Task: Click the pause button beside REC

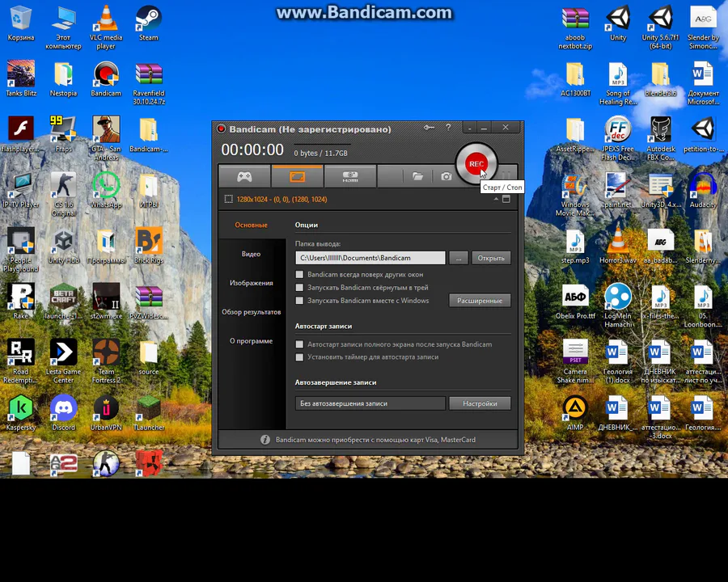Action: pyautogui.click(x=507, y=174)
